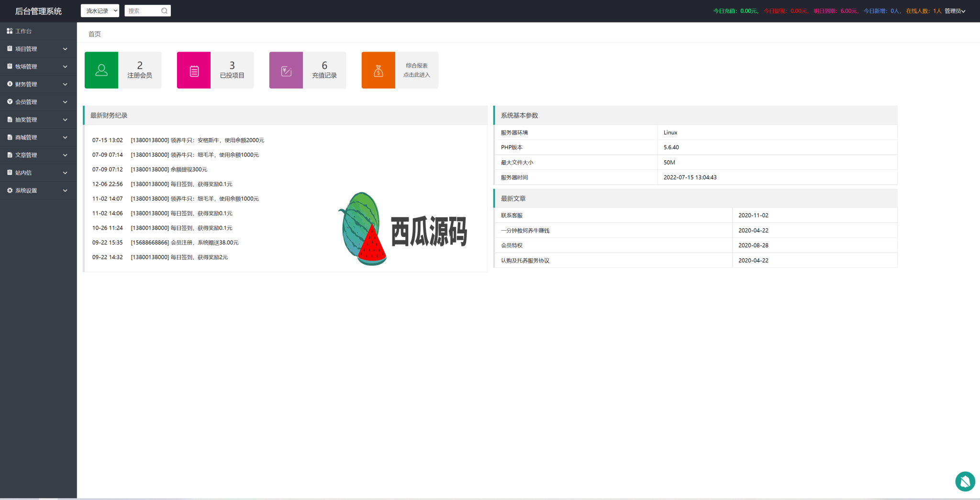Click the teal floating bell icon
This screenshot has height=500, width=980.
pos(965,481)
